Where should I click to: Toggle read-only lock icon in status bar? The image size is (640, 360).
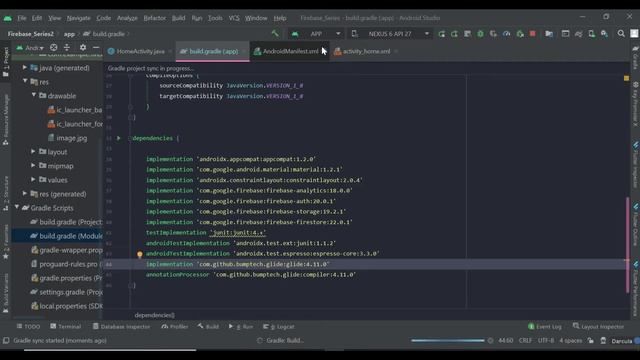tap(590, 340)
